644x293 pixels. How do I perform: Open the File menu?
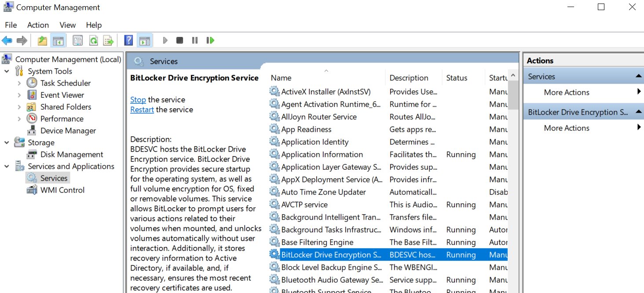tap(11, 25)
